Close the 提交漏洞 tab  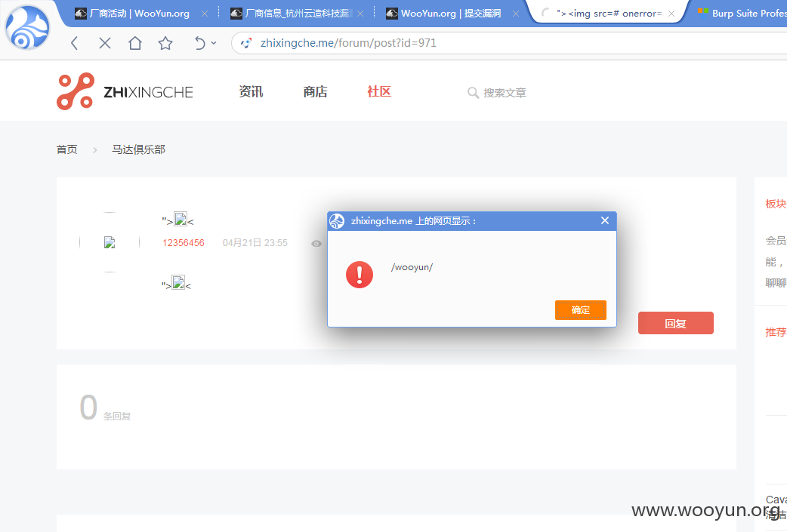(x=516, y=14)
